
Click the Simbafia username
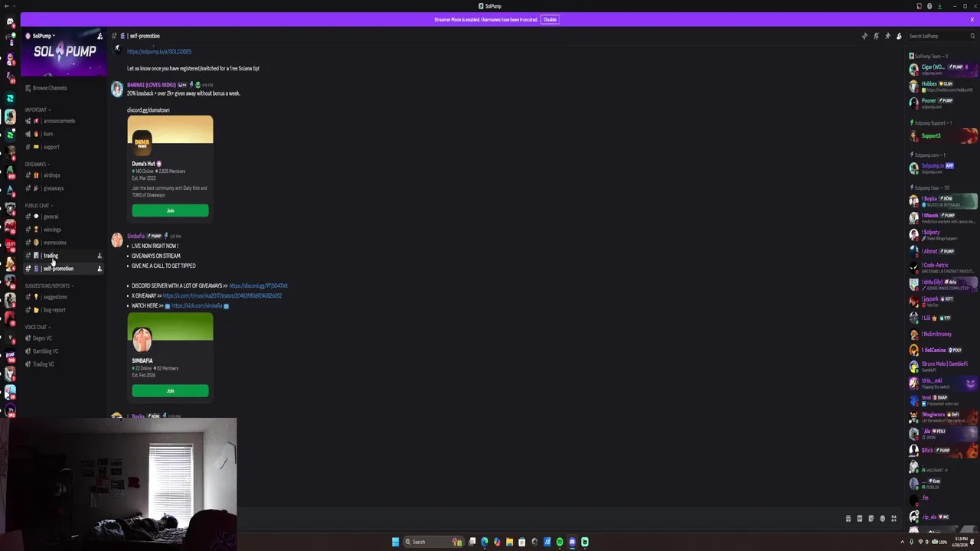pos(136,236)
